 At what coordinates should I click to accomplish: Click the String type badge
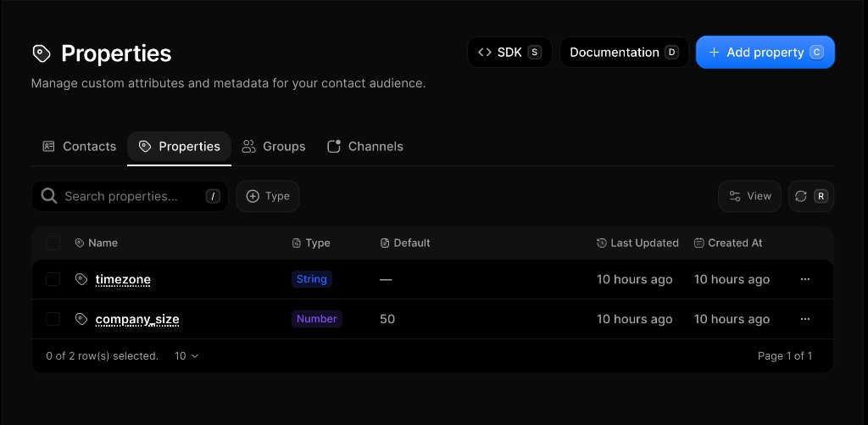(x=312, y=279)
